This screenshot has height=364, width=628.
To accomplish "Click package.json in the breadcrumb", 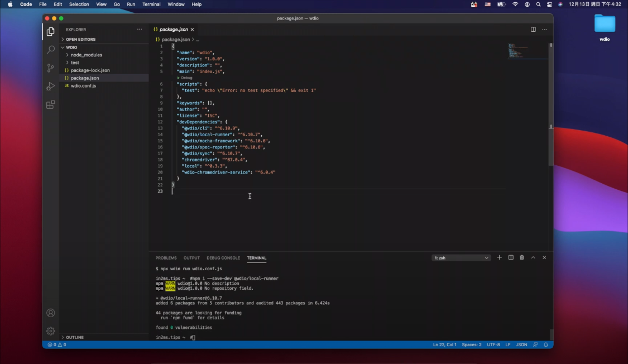I will tap(175, 40).
